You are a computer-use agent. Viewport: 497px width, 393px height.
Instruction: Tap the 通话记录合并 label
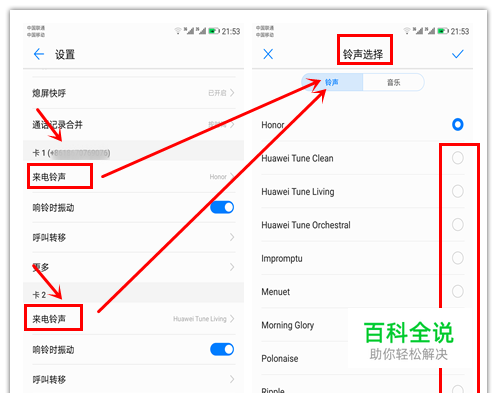[57, 125]
